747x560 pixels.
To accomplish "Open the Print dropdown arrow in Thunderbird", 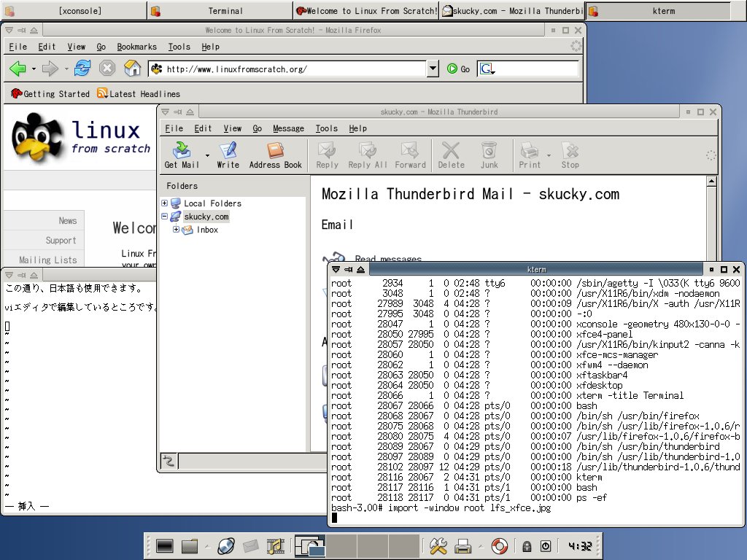I will (x=549, y=155).
